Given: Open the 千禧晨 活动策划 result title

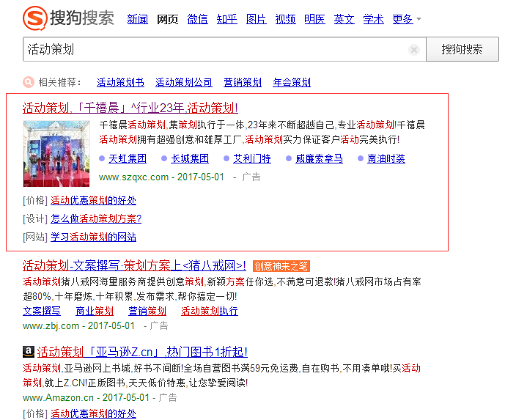Looking at the screenshot, I should pyautogui.click(x=130, y=108).
